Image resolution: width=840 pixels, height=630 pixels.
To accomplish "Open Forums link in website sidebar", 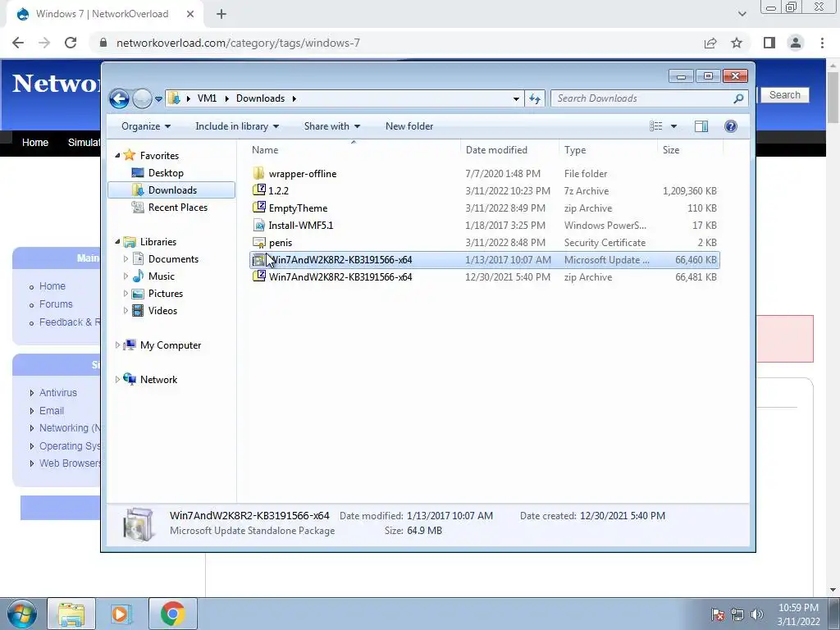I will coord(56,304).
